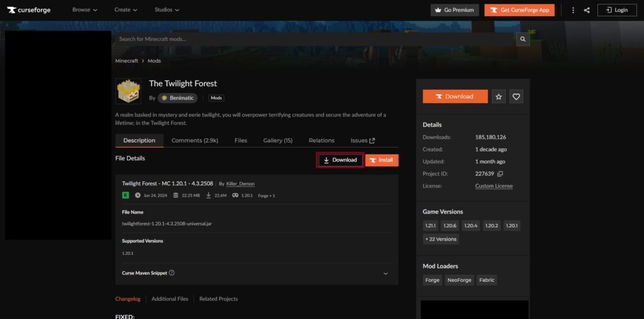Expand the Curse Maven Snippet section

point(386,274)
